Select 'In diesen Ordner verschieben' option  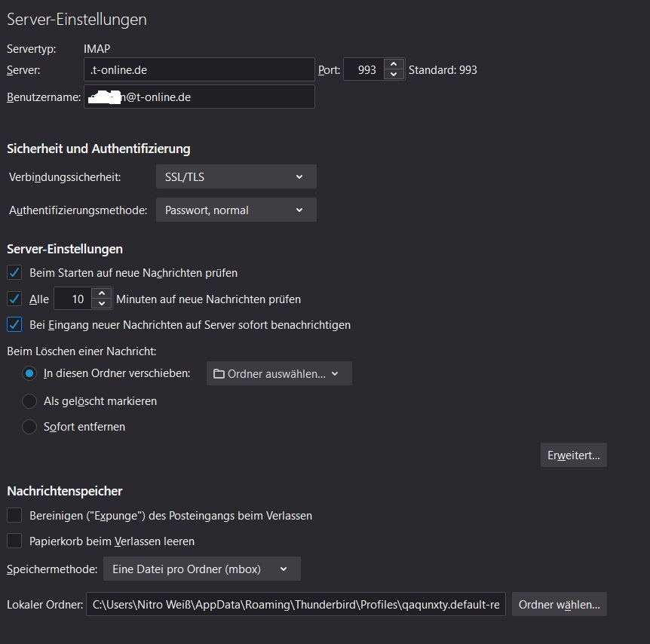point(29,373)
